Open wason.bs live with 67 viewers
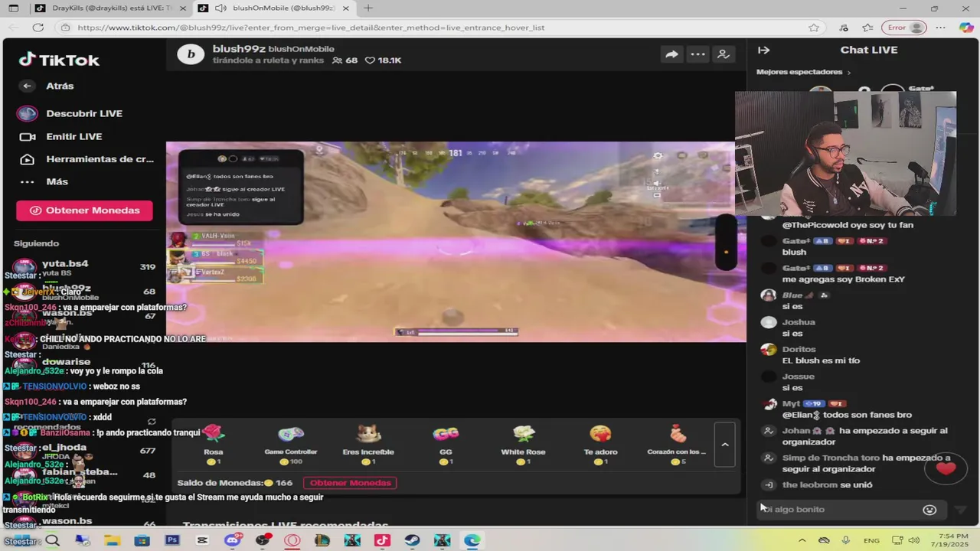 pyautogui.click(x=84, y=314)
